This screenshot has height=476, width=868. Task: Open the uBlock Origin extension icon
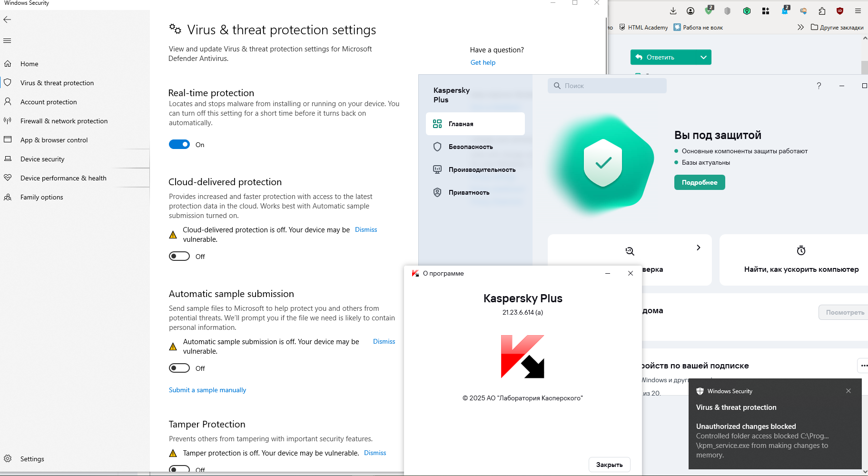coord(840,11)
